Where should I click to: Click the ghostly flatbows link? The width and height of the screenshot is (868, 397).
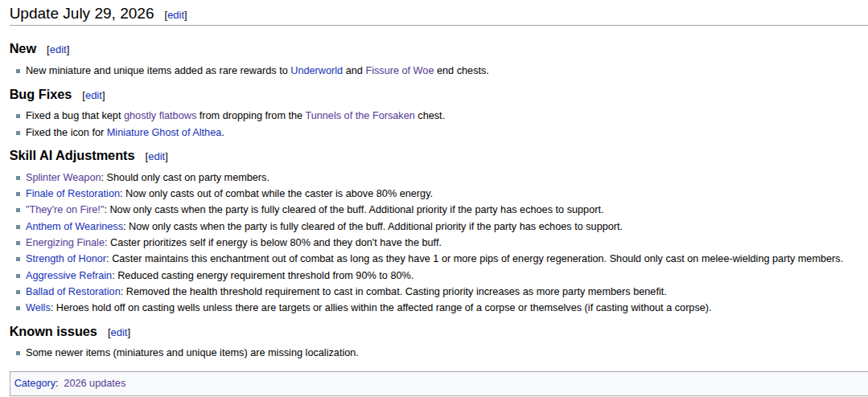point(160,116)
